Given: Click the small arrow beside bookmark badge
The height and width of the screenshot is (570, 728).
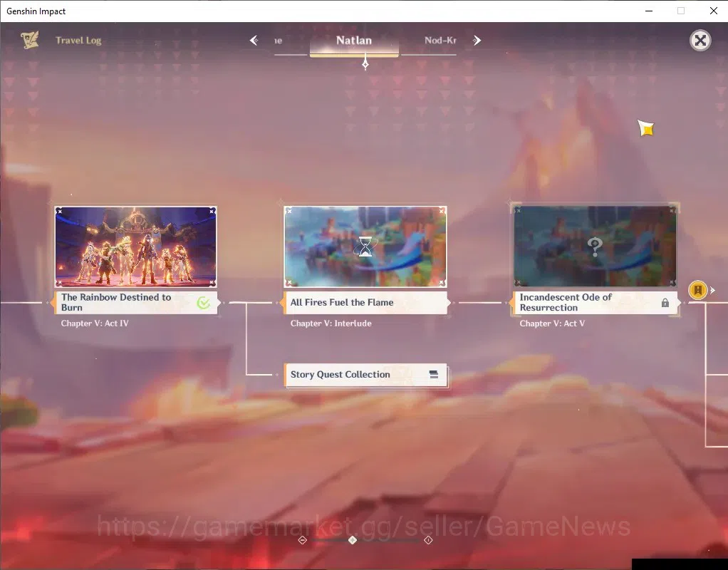Looking at the screenshot, I should pyautogui.click(x=712, y=290).
